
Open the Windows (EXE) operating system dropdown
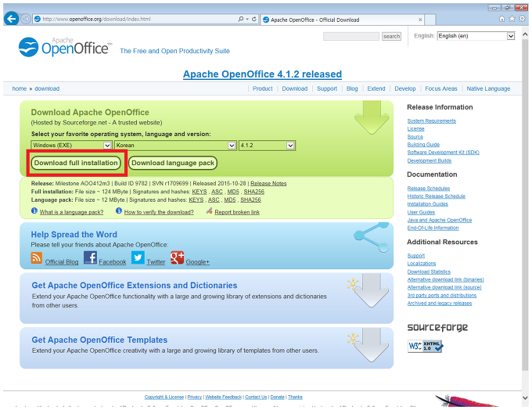pyautogui.click(x=71, y=146)
